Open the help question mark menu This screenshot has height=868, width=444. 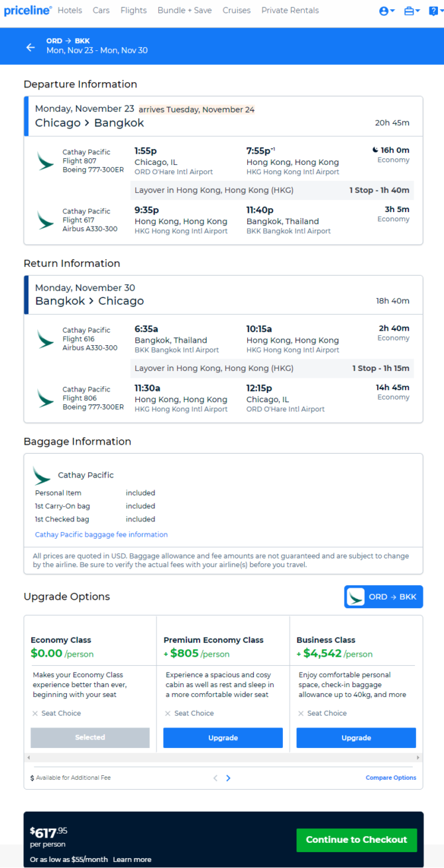click(x=434, y=11)
